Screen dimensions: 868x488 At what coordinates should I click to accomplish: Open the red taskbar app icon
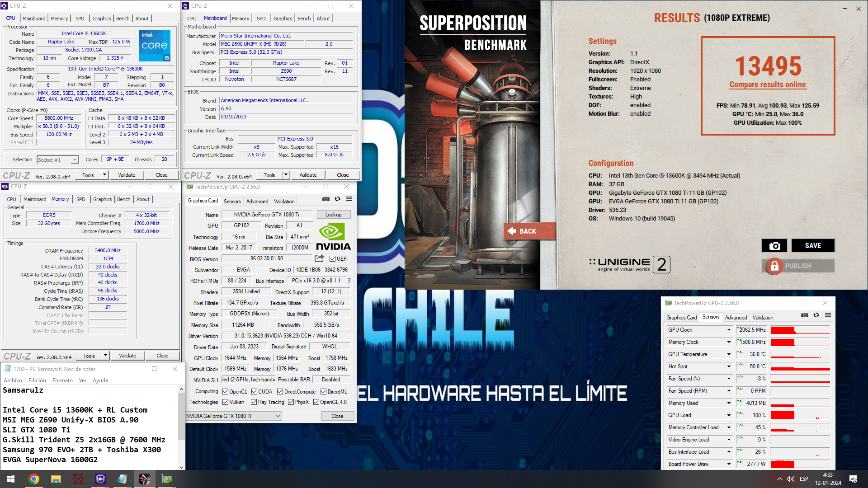click(78, 479)
